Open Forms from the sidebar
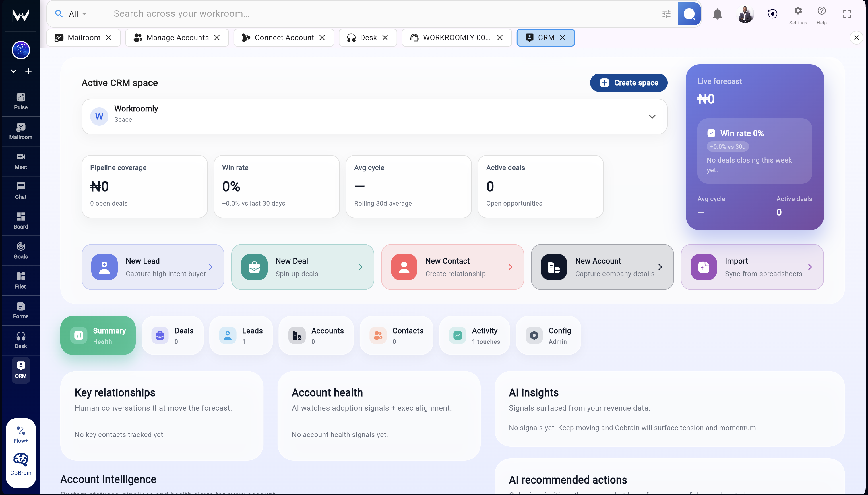868x495 pixels. click(20, 310)
